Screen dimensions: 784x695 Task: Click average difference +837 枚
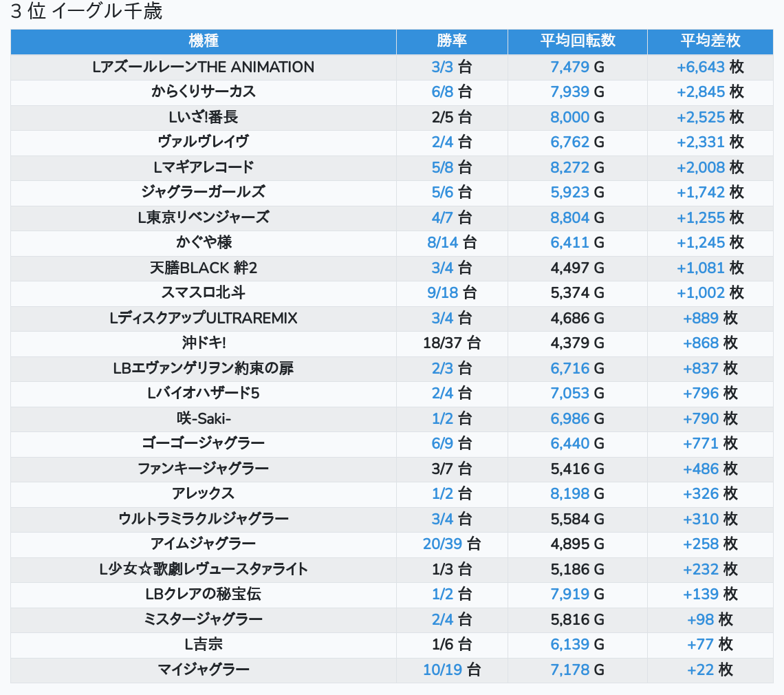point(710,368)
